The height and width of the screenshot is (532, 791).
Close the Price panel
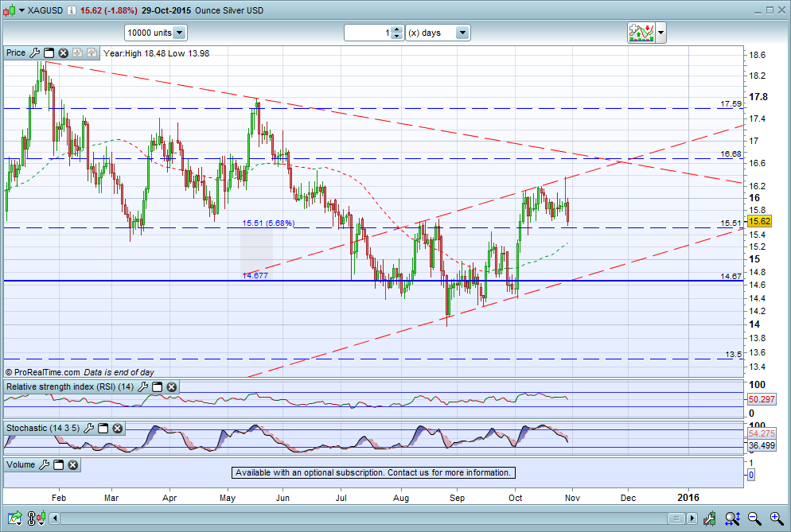[x=63, y=53]
